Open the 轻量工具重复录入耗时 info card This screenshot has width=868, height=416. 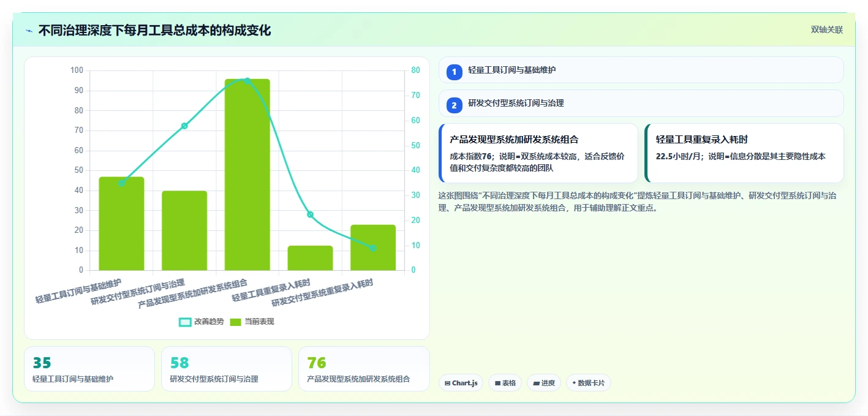744,153
